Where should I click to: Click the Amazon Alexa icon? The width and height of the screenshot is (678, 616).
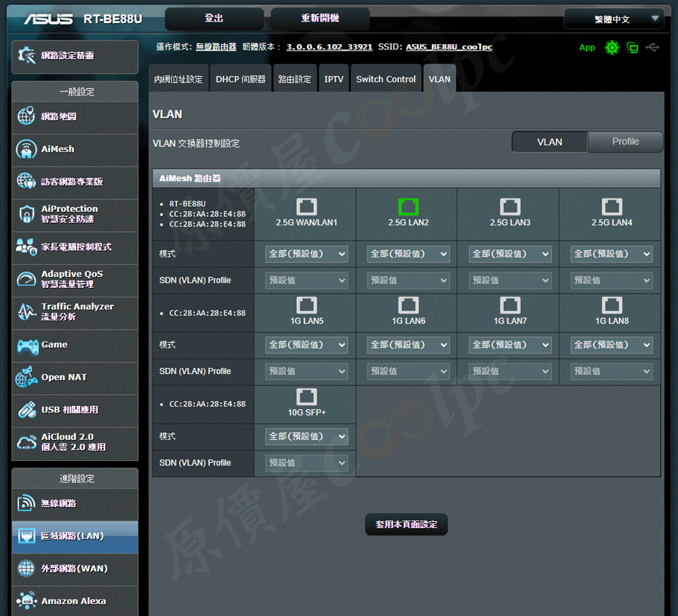pos(26,601)
